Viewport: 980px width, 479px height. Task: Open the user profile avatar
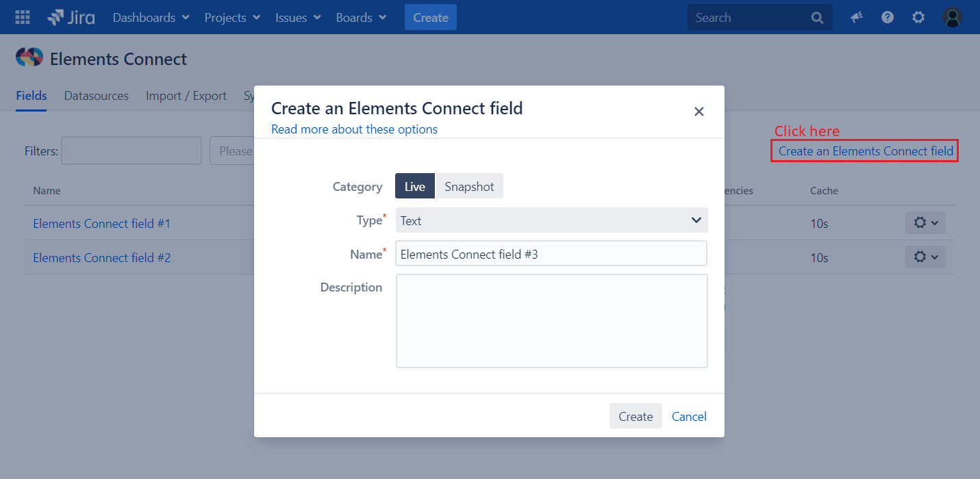[952, 18]
